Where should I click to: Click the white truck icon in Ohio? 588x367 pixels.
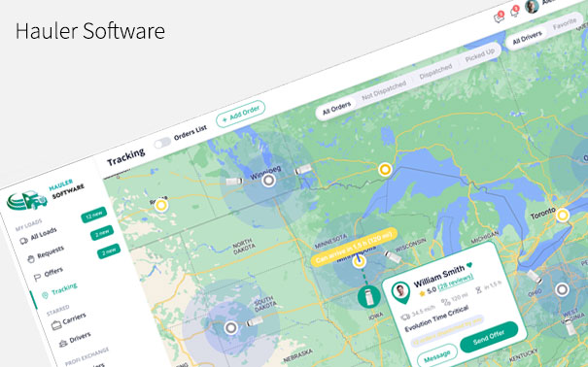pyautogui.click(x=535, y=277)
